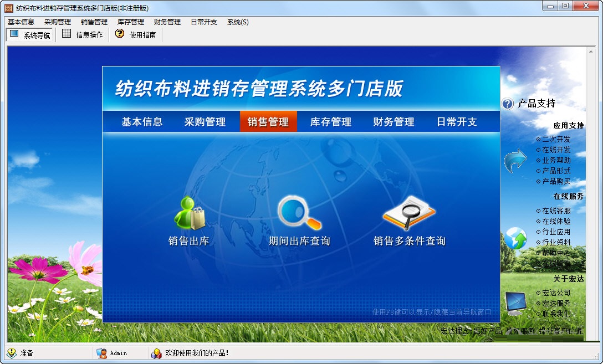Click the computer monitor icon near 关于宏达

[x=515, y=303]
